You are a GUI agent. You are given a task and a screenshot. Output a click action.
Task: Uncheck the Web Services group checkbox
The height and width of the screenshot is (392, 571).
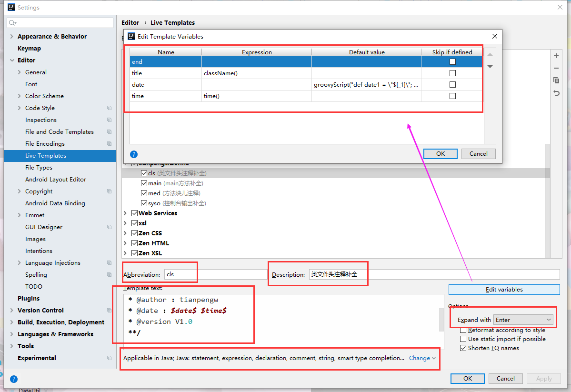tap(135, 213)
